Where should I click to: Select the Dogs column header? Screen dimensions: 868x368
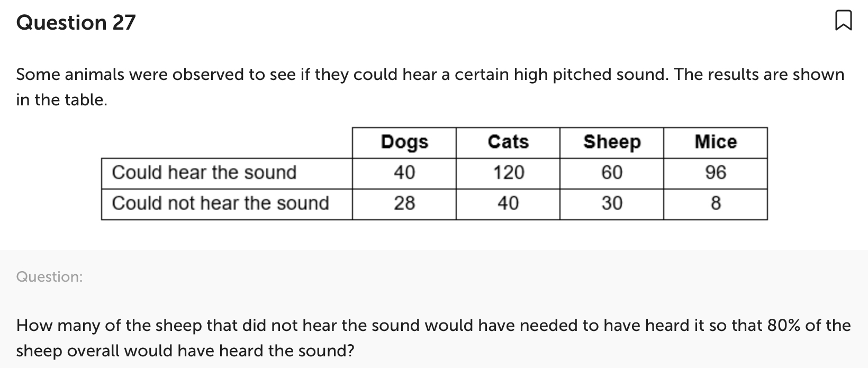point(404,142)
